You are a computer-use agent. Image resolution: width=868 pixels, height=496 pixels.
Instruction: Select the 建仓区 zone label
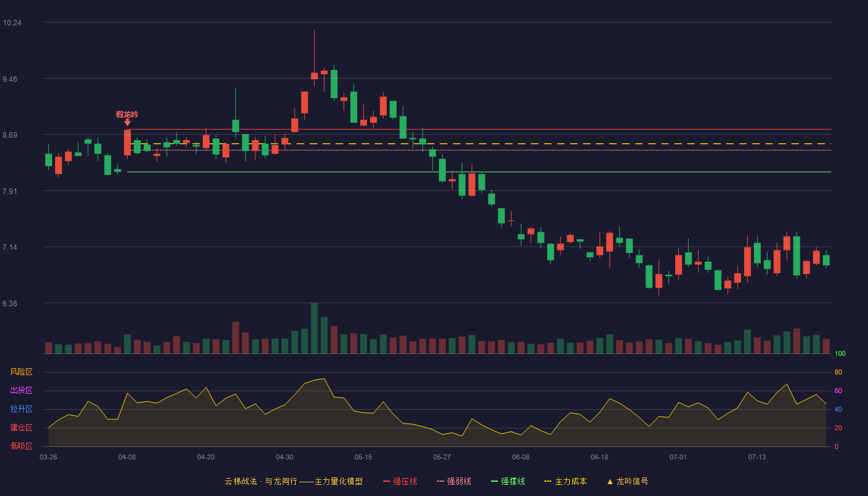click(21, 428)
